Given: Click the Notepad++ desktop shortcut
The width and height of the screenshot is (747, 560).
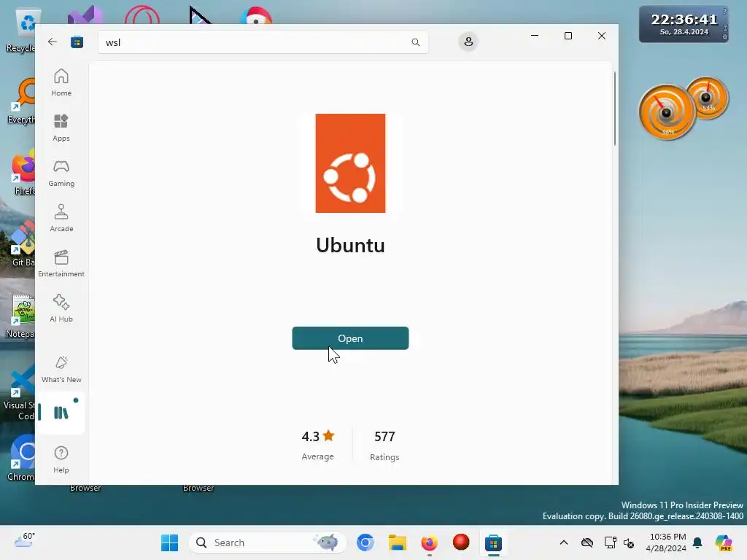Looking at the screenshot, I should 21,316.
